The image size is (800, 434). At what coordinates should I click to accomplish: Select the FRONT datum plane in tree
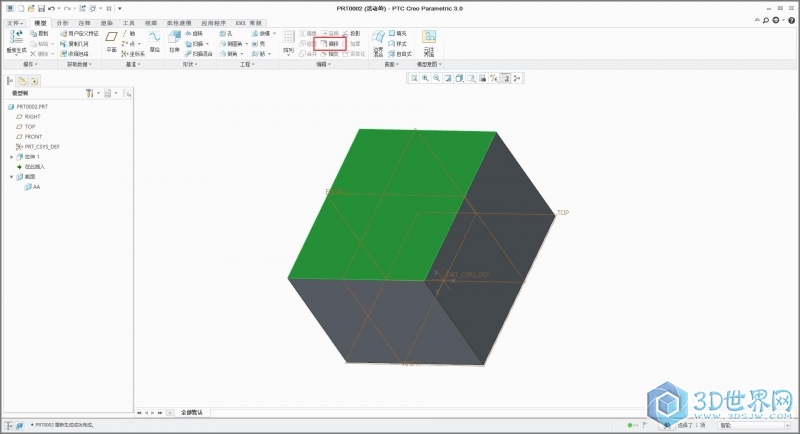click(30, 137)
